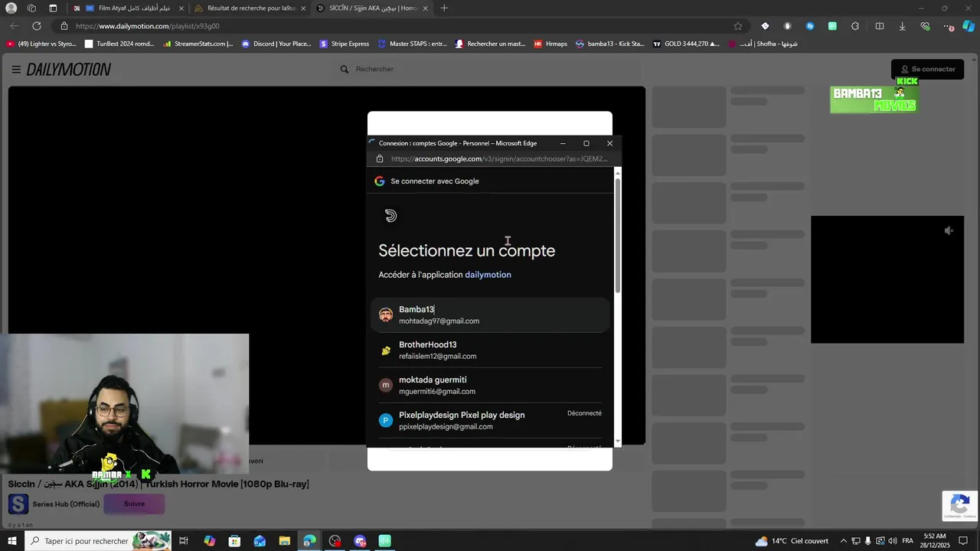Screen dimensions: 980x551
Task: Click the browser address bar
Action: click(x=398, y=26)
